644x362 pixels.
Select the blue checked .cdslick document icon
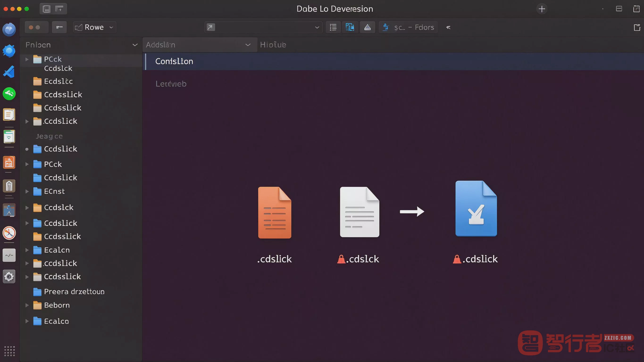pyautogui.click(x=476, y=209)
